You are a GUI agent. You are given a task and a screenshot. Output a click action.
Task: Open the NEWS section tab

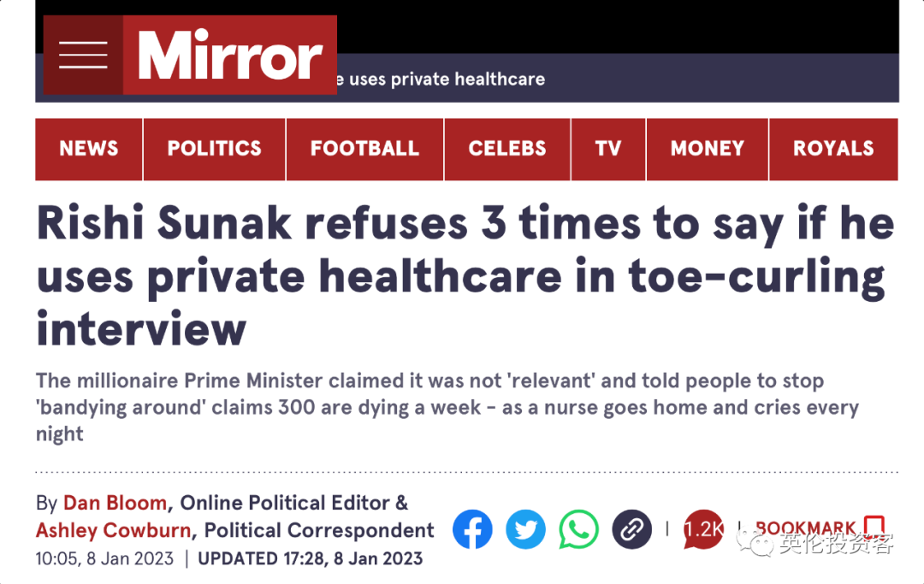(x=89, y=149)
